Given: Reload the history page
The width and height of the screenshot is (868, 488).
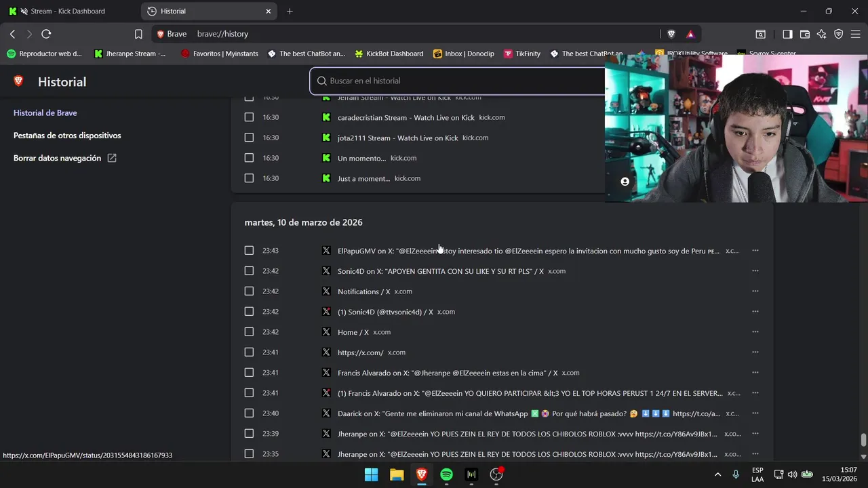Looking at the screenshot, I should tap(46, 34).
